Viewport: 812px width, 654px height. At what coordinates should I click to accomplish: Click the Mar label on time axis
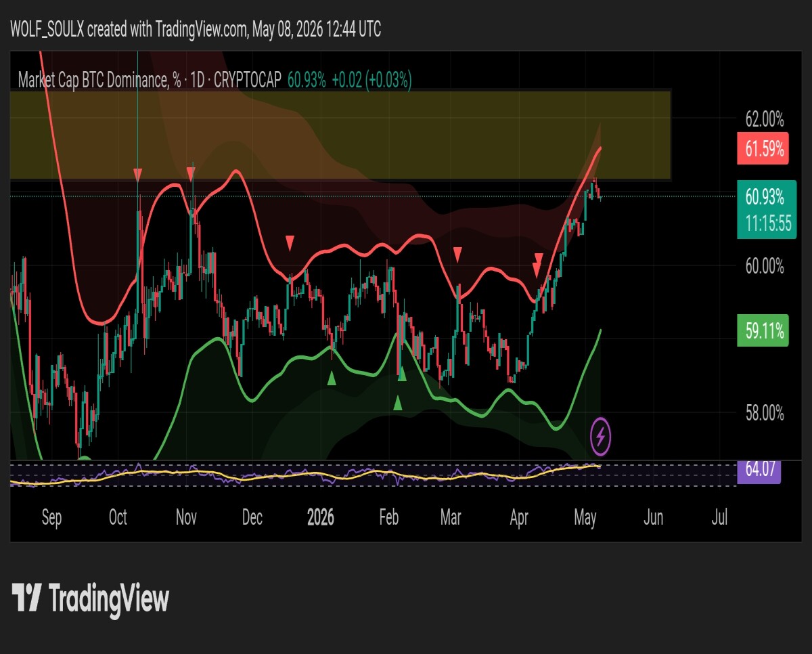coord(451,518)
